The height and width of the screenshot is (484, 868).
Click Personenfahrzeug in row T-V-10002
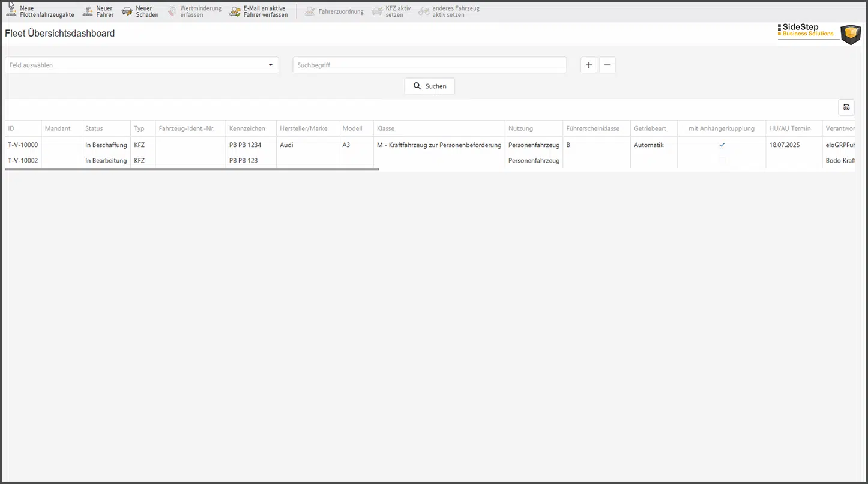click(x=534, y=160)
